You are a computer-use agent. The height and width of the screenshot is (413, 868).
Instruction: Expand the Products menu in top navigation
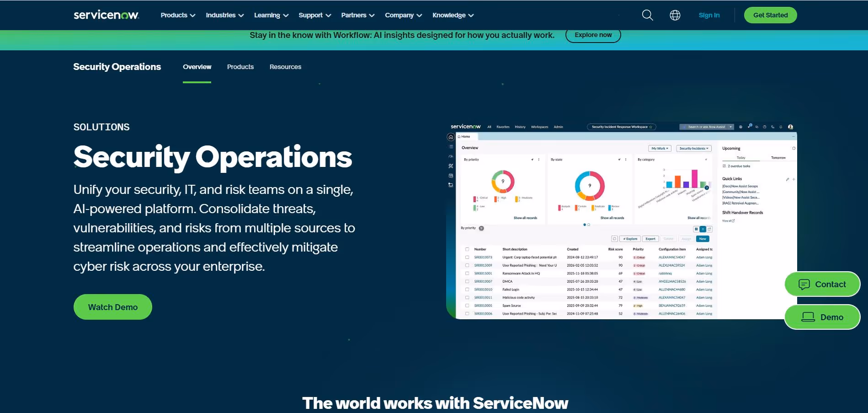pos(178,15)
